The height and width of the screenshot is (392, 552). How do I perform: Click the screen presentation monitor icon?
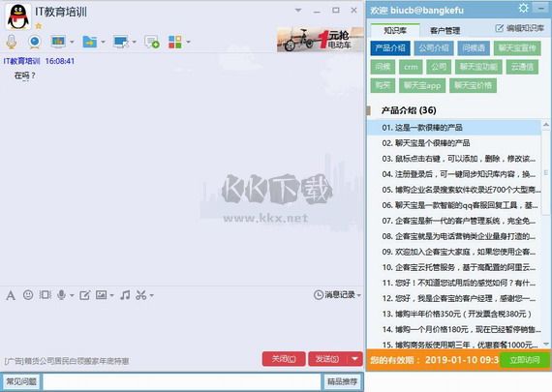(58, 42)
